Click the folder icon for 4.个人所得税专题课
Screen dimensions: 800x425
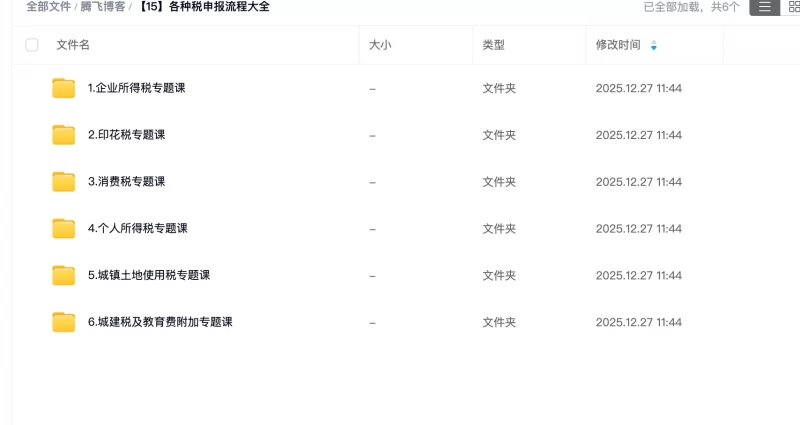pos(64,229)
